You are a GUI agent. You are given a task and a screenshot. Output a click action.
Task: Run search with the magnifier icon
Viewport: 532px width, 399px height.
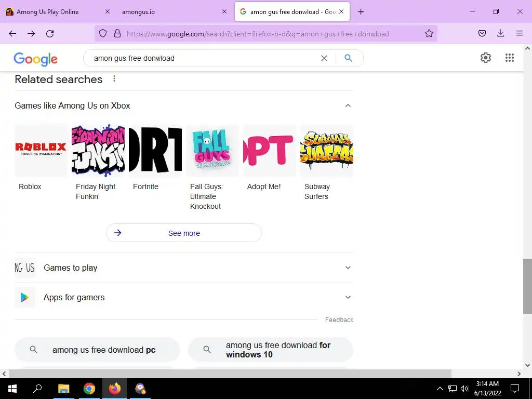(348, 58)
